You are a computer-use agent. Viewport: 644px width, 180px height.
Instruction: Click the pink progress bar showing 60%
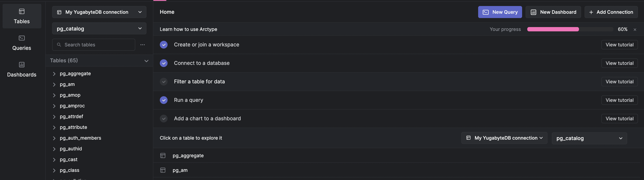click(x=553, y=29)
